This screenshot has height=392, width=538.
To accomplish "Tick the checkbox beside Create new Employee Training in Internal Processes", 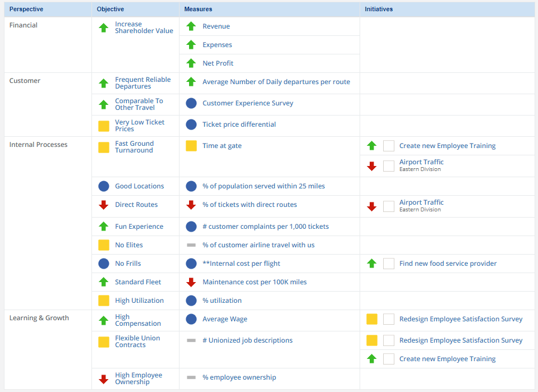I will pos(389,146).
